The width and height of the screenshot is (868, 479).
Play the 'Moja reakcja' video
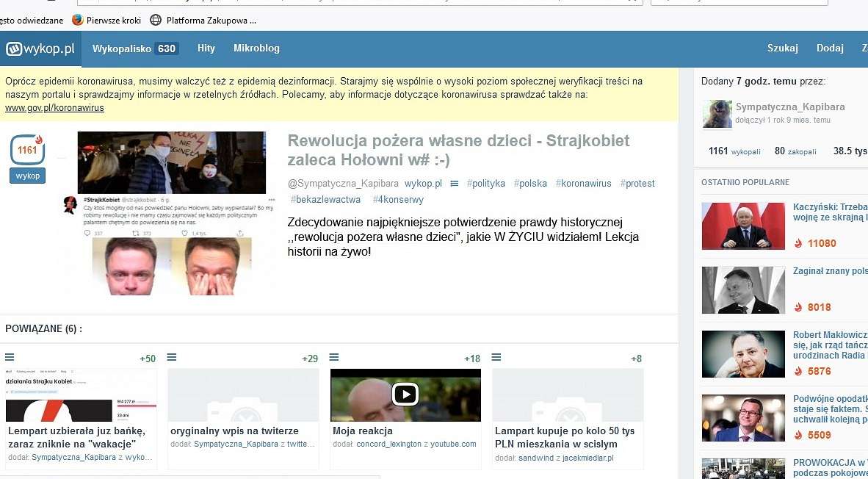pyautogui.click(x=405, y=395)
